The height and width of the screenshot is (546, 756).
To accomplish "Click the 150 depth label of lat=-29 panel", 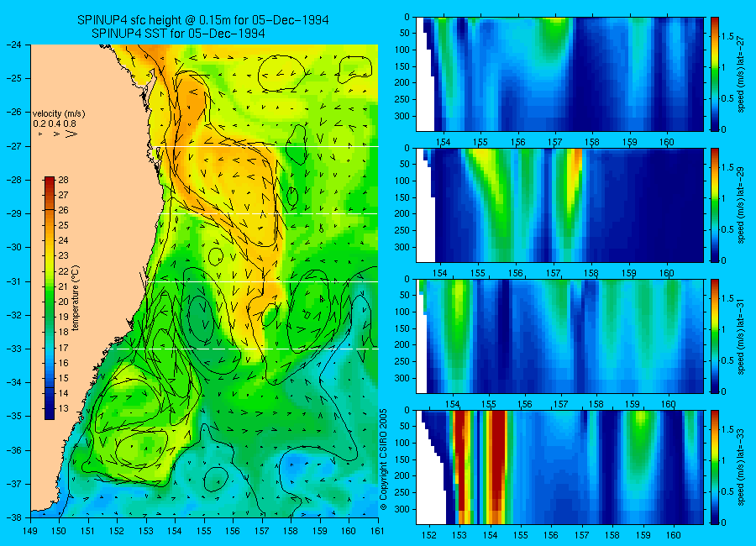I will [402, 197].
